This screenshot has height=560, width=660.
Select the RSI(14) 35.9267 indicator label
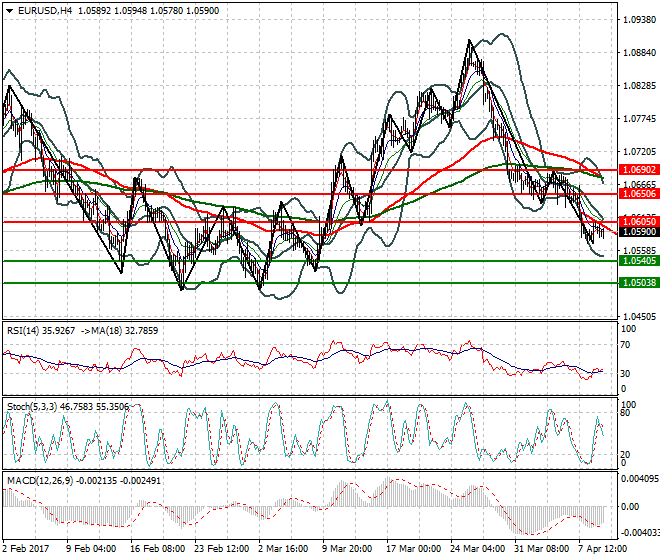(x=41, y=331)
